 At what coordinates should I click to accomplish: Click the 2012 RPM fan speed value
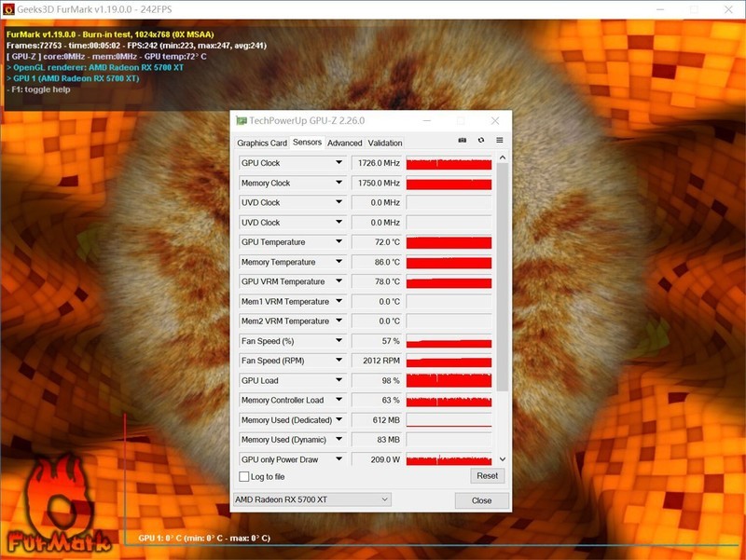pos(378,361)
